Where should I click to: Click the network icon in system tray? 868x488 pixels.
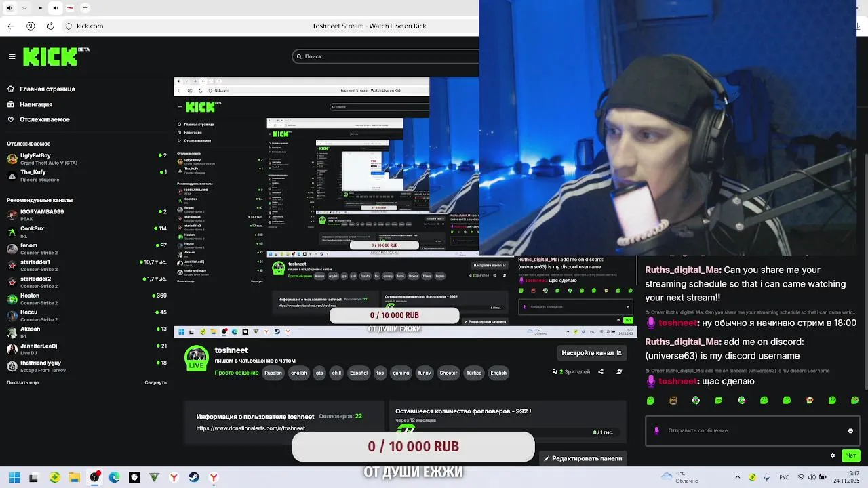click(x=801, y=477)
